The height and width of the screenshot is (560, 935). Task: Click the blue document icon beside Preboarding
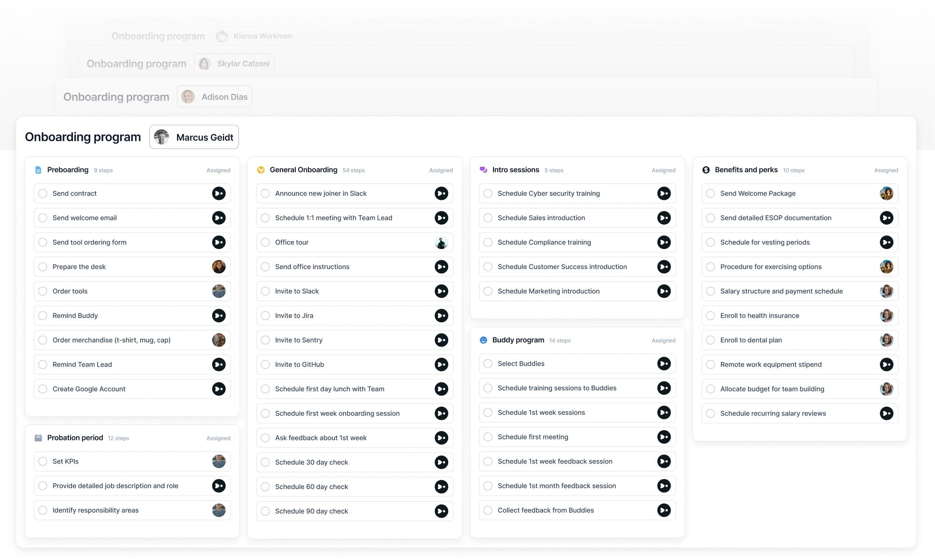[38, 170]
